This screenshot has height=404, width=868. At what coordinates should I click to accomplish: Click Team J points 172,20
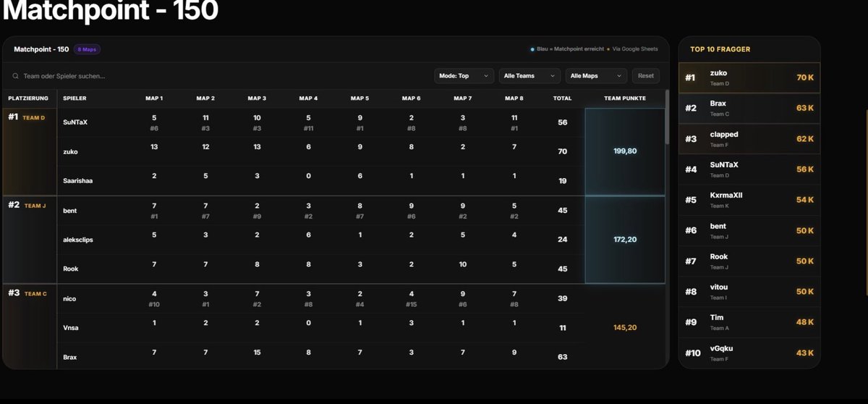[625, 240]
